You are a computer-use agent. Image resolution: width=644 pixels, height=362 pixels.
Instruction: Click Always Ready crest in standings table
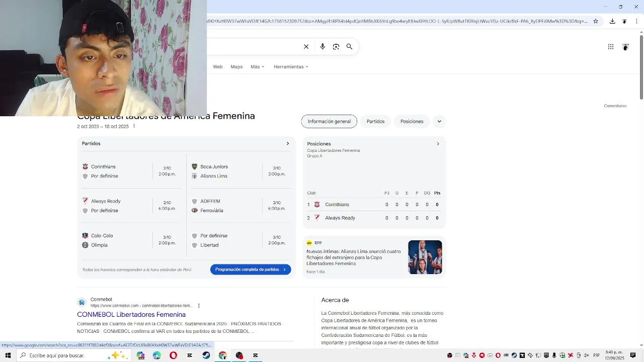point(317,218)
